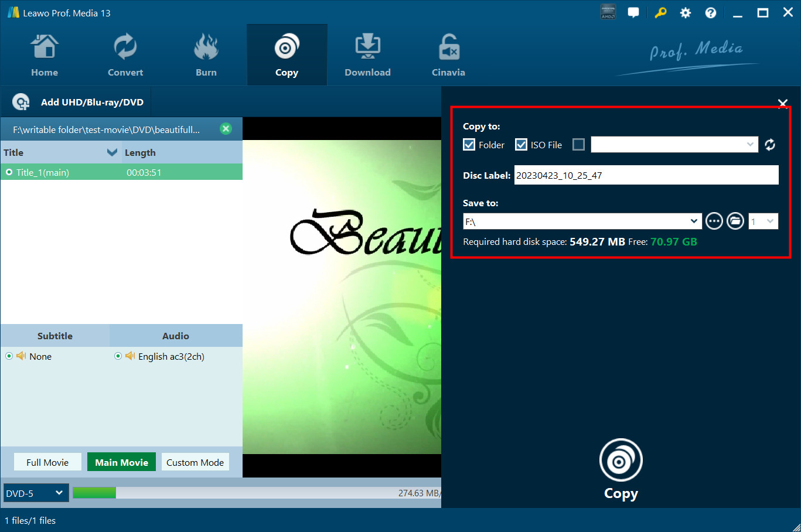Expand the DVD-5 disc type dropdown

(x=36, y=493)
